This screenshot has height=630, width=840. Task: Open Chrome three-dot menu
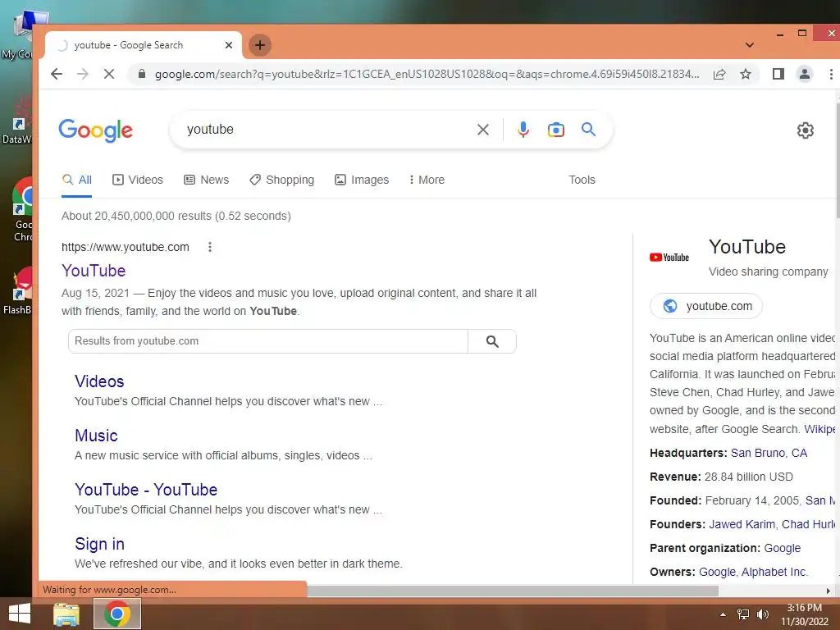click(x=831, y=74)
